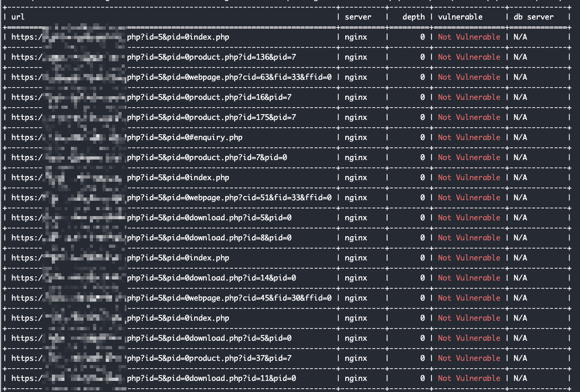Open the URL ending in download.php?id=8&pid=0
This screenshot has height=392, width=580.
pos(209,238)
